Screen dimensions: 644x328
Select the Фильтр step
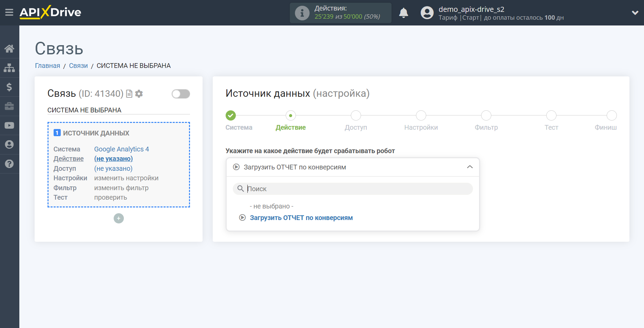click(x=486, y=115)
